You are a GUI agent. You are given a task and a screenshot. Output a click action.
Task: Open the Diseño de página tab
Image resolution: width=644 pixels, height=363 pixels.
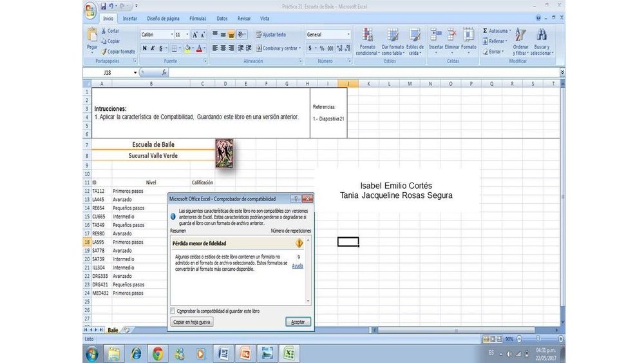click(x=164, y=19)
